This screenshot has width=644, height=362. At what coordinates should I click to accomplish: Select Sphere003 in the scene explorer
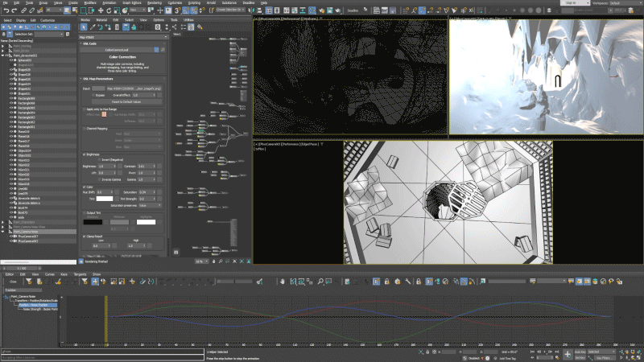[x=25, y=60]
